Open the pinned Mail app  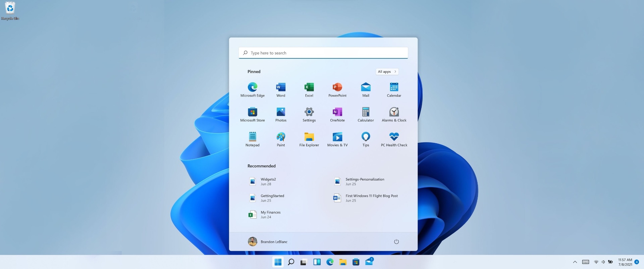coord(366,90)
